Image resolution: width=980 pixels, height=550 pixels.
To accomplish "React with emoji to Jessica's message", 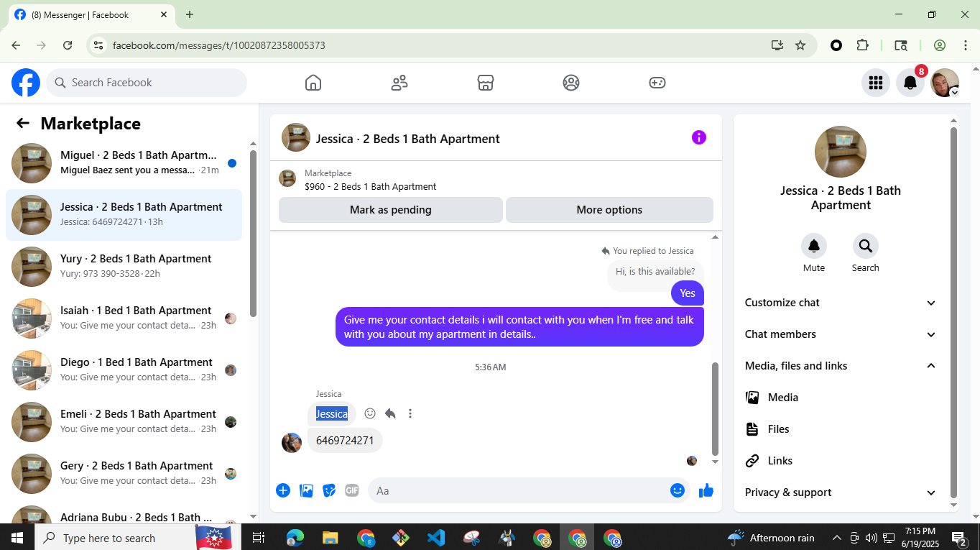I will pos(370,413).
